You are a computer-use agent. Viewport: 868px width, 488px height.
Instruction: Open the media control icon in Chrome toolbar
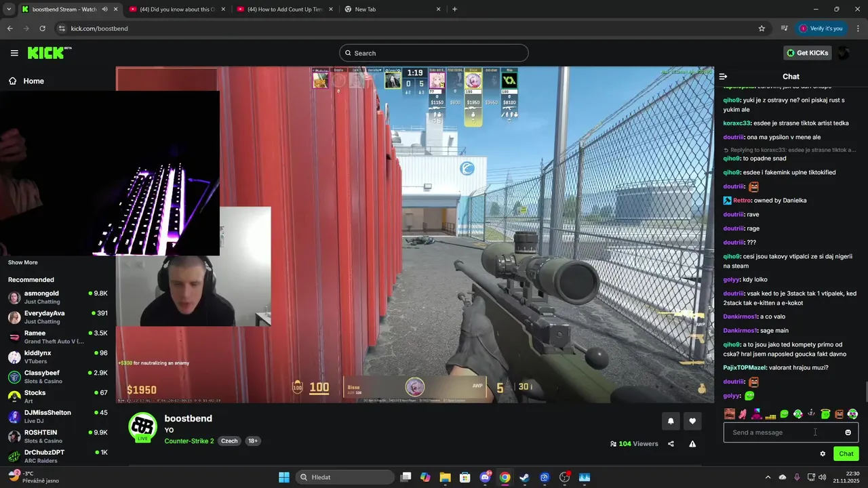[784, 28]
